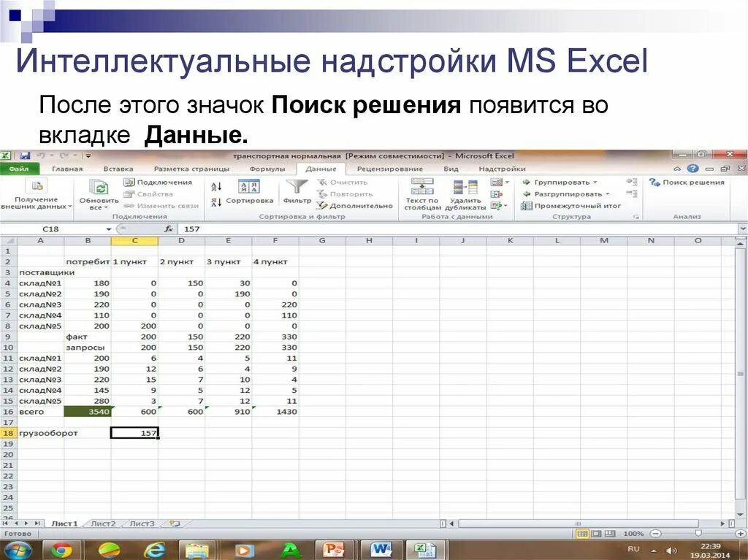The height and width of the screenshot is (560, 748).
Task: Click Text to Columns (Текст по столбцам)
Action: click(x=422, y=193)
